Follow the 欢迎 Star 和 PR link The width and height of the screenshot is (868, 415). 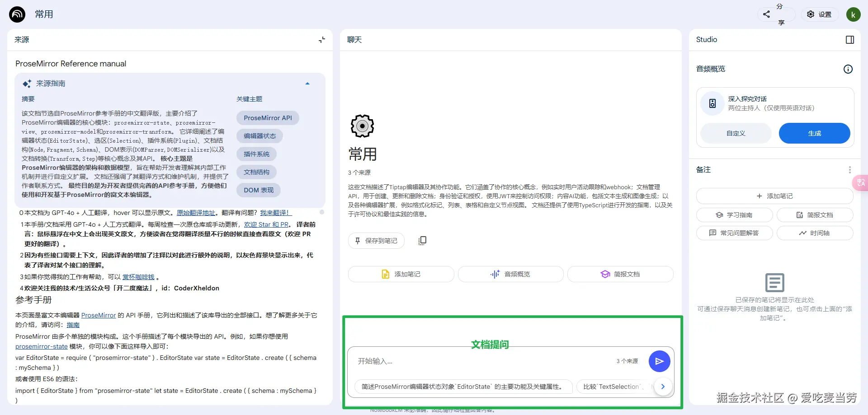[266, 224]
